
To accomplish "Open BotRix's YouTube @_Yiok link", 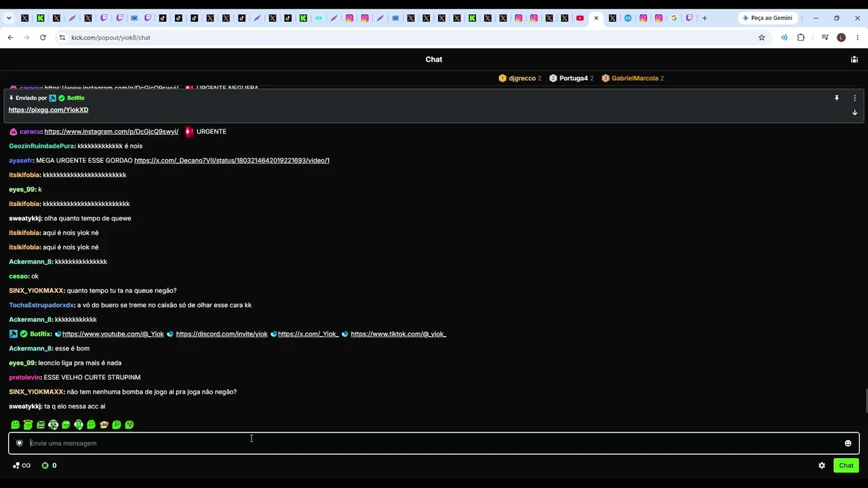I will pyautogui.click(x=113, y=334).
